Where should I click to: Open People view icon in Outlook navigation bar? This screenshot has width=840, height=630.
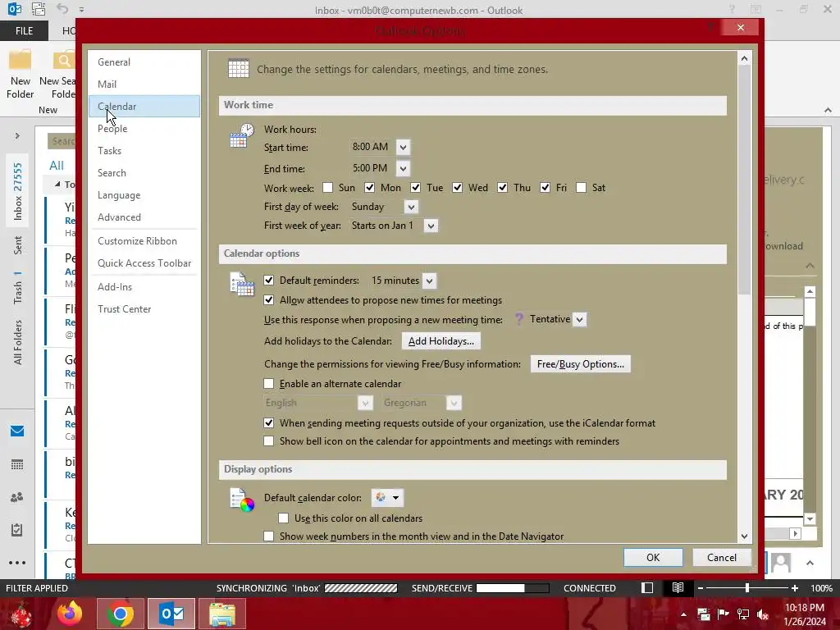[x=17, y=497]
